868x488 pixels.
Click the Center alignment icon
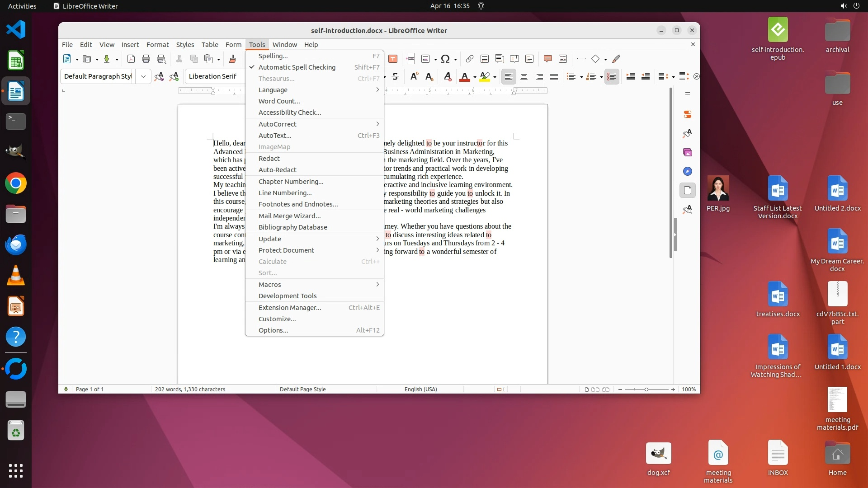(x=524, y=76)
